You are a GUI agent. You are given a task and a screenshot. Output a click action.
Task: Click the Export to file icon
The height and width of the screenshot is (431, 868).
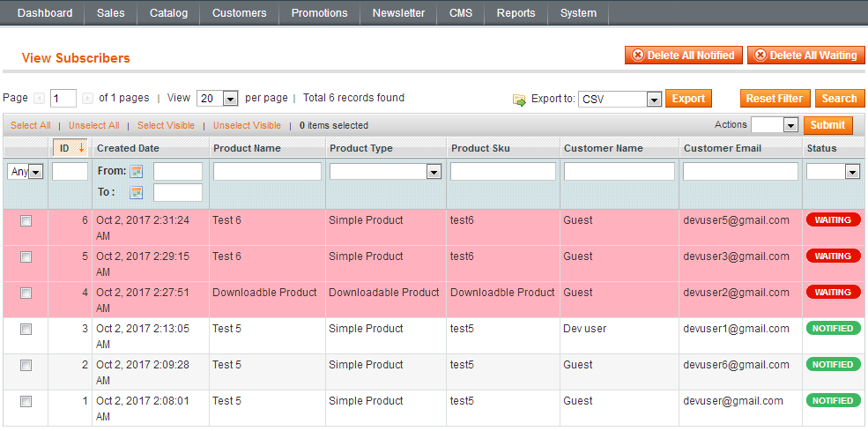(x=519, y=100)
